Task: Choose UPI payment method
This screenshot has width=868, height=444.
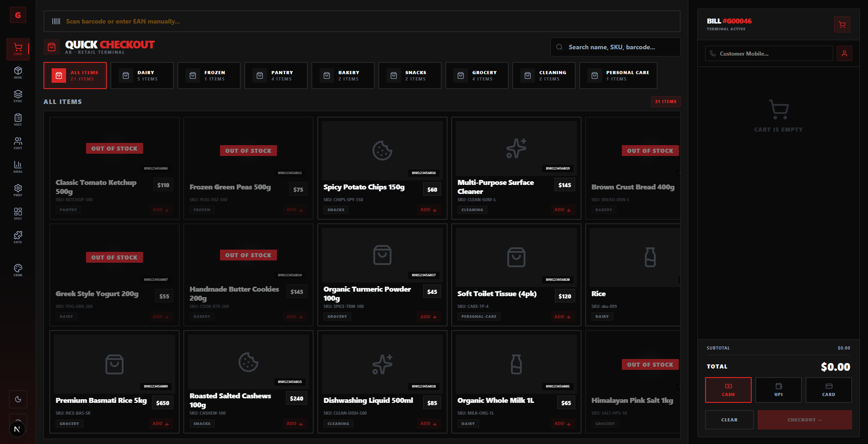Action: [x=778, y=390]
